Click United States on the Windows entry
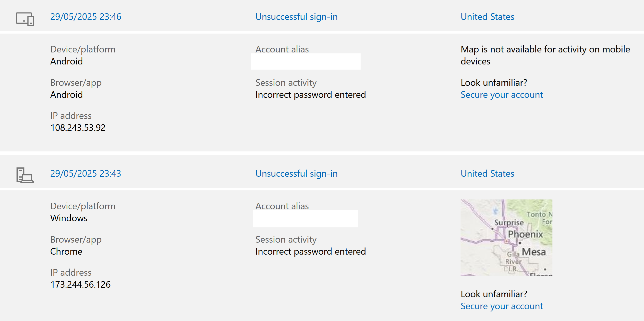644x321 pixels. click(x=487, y=173)
